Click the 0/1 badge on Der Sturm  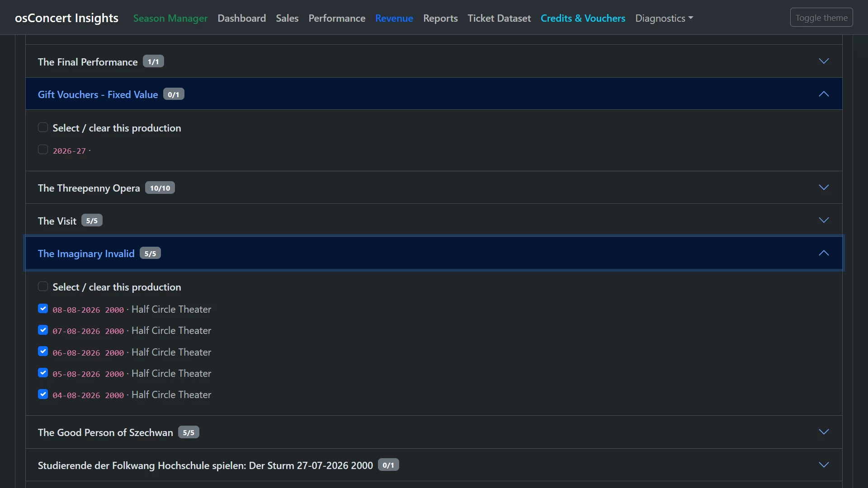tap(388, 465)
